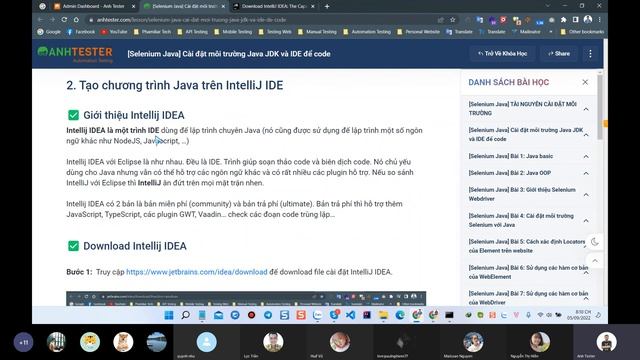Open Skype icon with notification badge
Viewport: 640px width, 360px height.
[334, 314]
